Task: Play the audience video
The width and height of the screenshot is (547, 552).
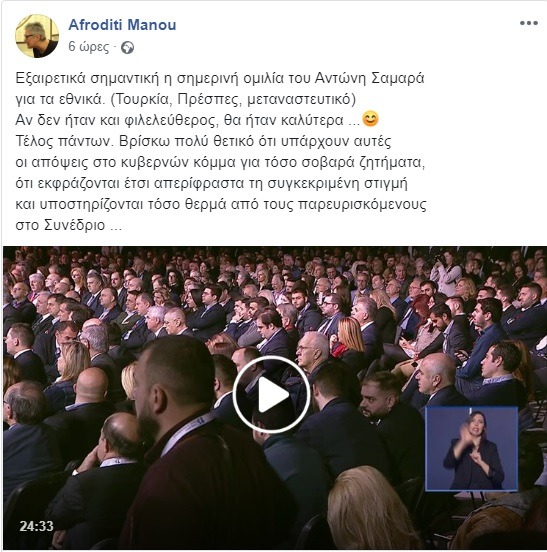Action: [271, 394]
